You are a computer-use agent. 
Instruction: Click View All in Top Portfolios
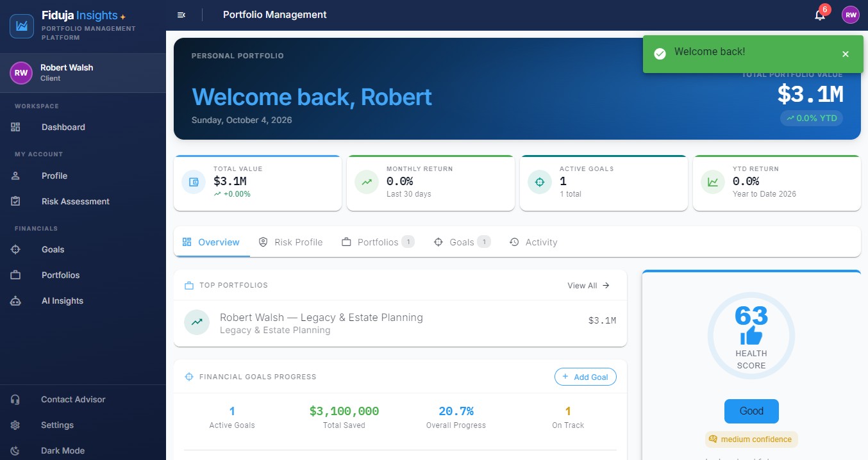pos(588,285)
